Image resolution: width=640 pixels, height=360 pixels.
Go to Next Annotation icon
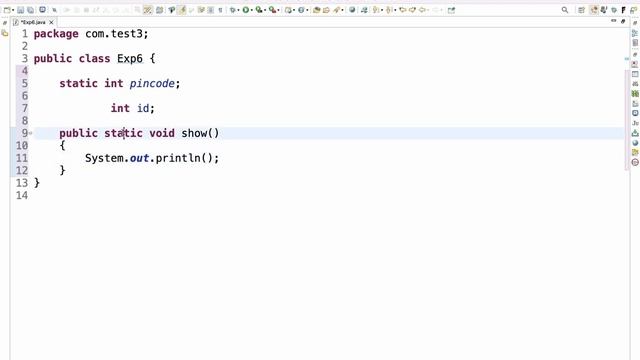[x=376, y=10]
